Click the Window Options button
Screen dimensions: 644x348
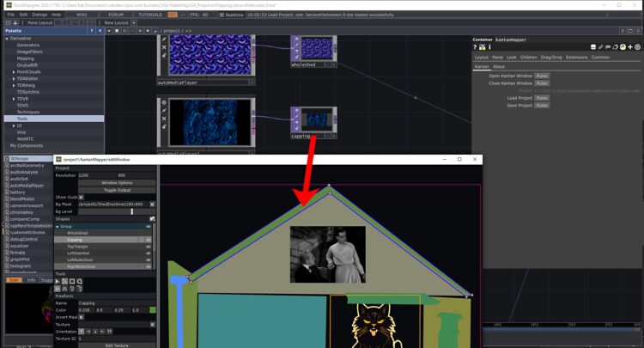tap(117, 183)
